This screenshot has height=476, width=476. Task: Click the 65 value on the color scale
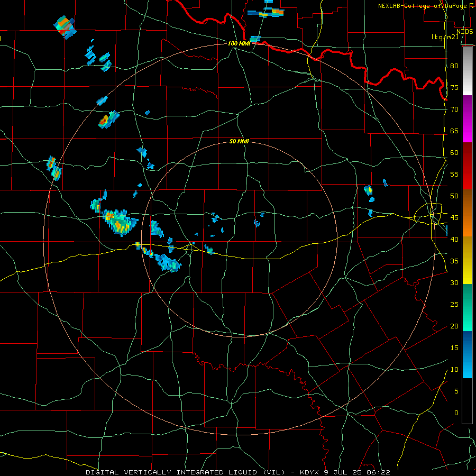coord(454,131)
